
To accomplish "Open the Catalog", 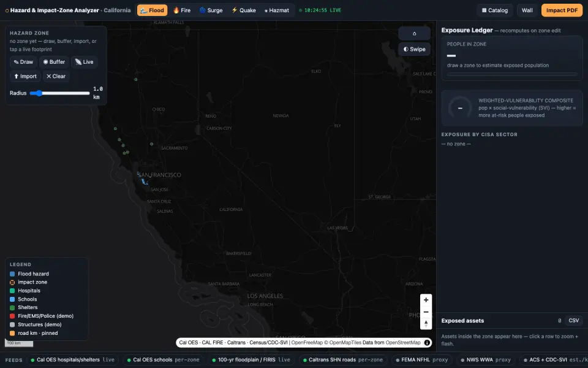I will (x=495, y=10).
